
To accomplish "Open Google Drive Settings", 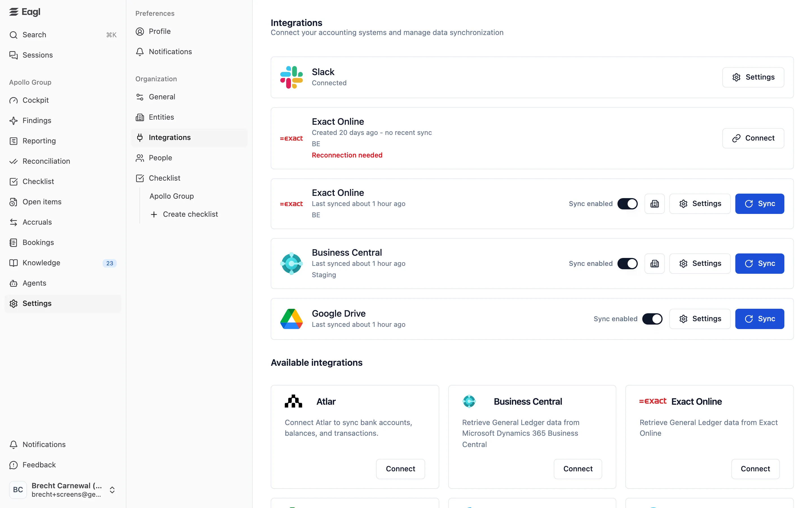I will (x=700, y=319).
